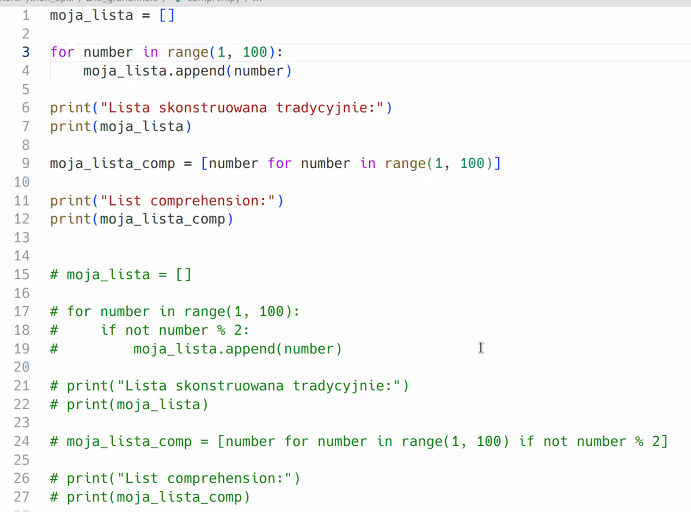Select line number 22 in the gutter
This screenshot has height=512, width=691.
(22, 404)
